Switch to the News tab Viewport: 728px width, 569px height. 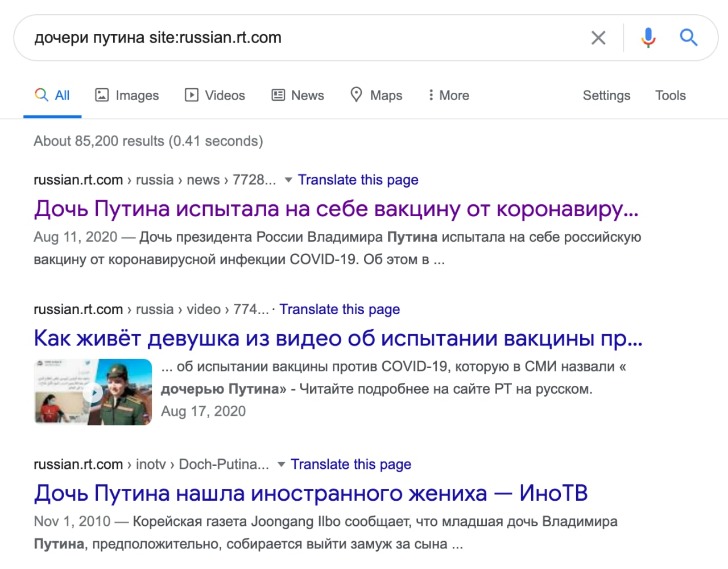(297, 96)
